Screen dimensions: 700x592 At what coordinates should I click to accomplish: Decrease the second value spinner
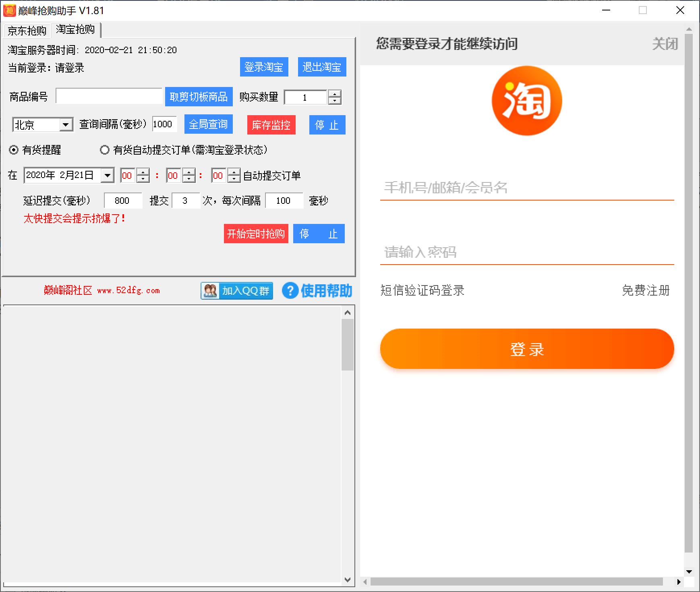click(234, 179)
